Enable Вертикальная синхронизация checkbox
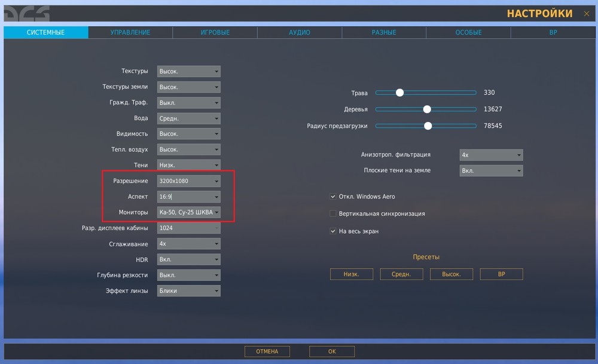This screenshot has height=364, width=598. 333,213
